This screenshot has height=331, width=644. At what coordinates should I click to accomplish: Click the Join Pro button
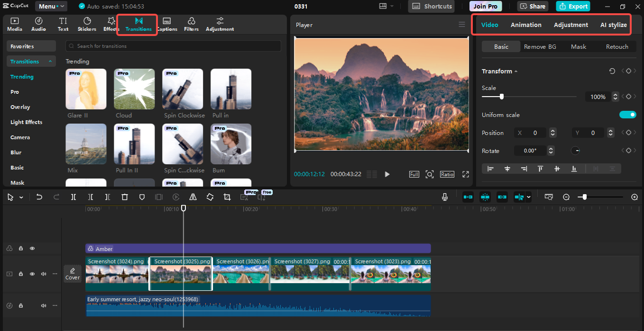point(485,6)
